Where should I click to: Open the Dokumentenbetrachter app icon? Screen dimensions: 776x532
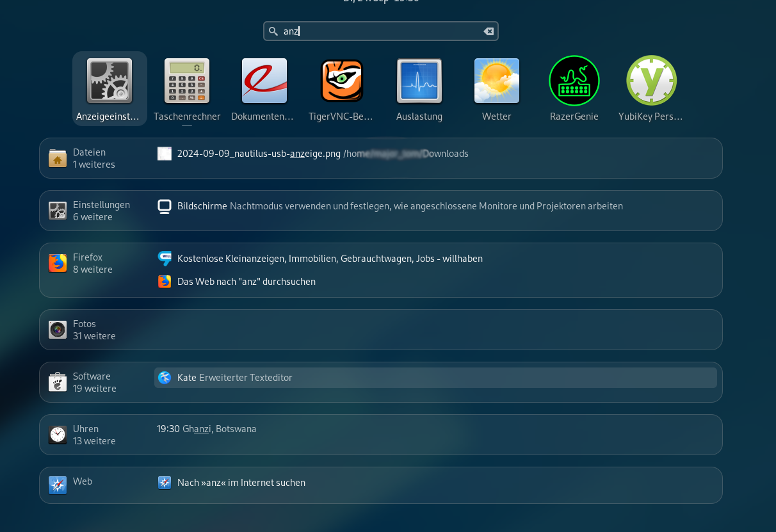(264, 81)
